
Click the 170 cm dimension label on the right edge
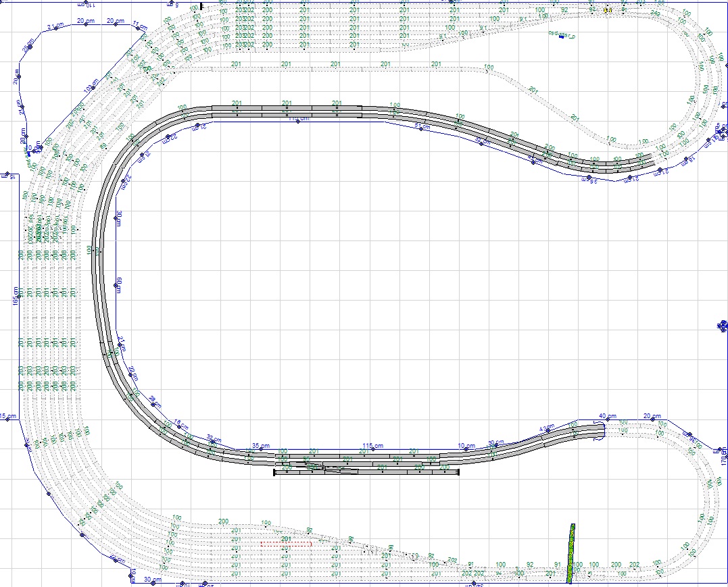(723, 455)
